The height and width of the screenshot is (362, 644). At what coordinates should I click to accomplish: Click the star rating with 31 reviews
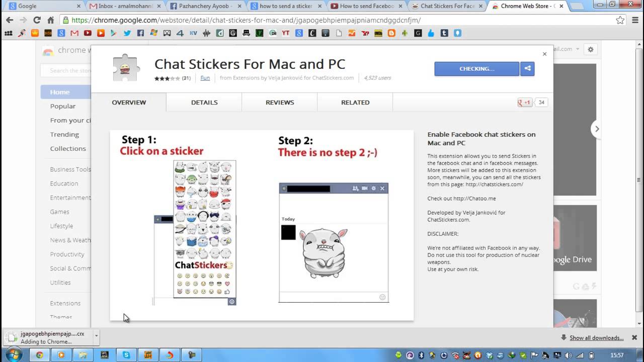pos(172,78)
